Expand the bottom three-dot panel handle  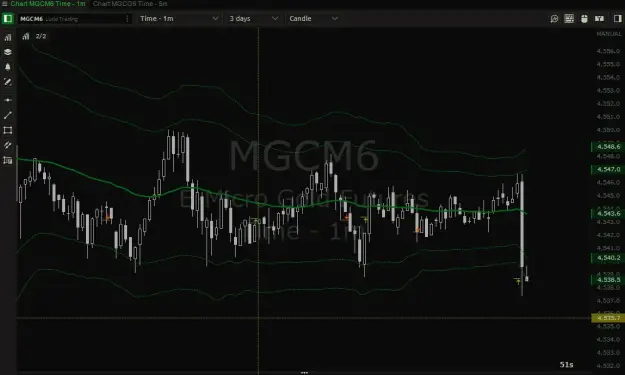(x=305, y=373)
